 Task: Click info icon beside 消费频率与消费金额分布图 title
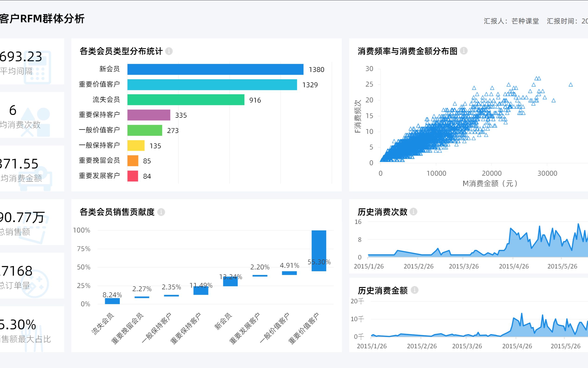464,51
